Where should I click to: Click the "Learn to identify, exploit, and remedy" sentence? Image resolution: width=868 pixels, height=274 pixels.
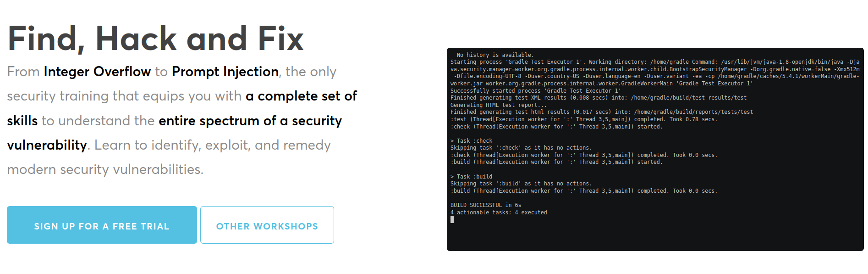tap(212, 145)
